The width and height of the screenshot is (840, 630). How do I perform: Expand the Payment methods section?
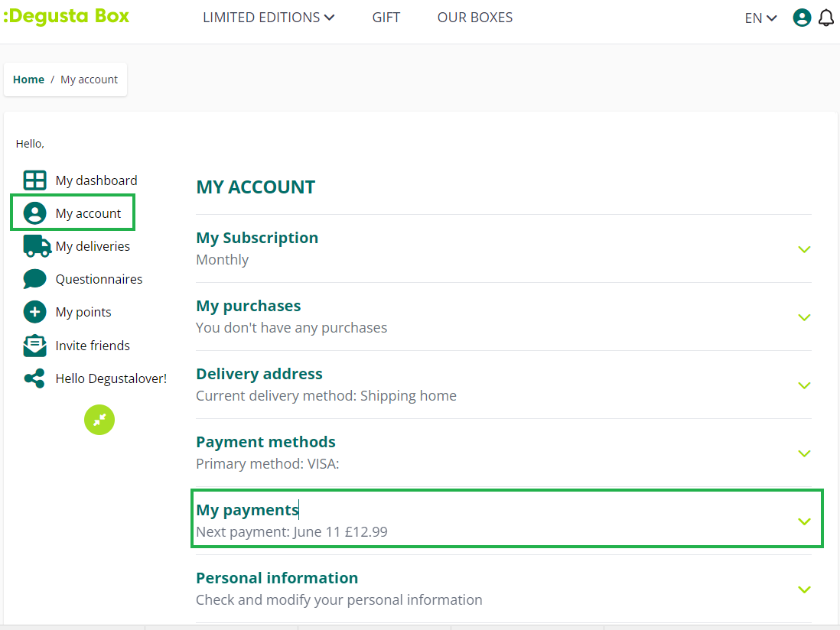[804, 453]
